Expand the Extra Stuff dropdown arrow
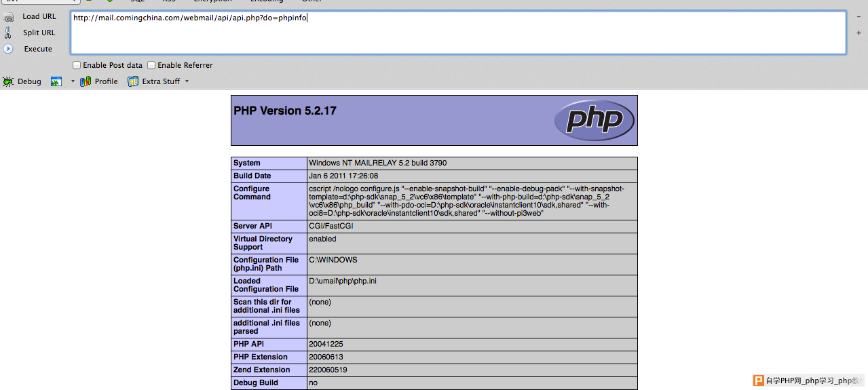This screenshot has height=390, width=868. (x=187, y=81)
